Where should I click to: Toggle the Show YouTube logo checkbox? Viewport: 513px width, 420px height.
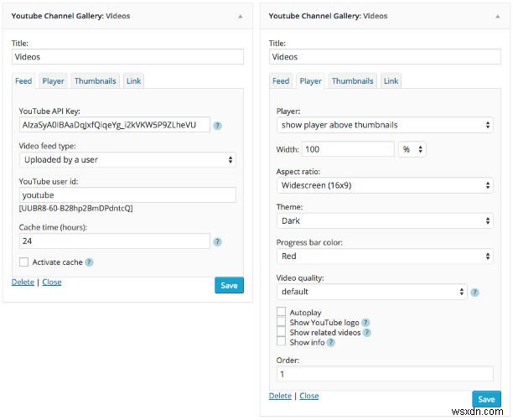tap(281, 322)
